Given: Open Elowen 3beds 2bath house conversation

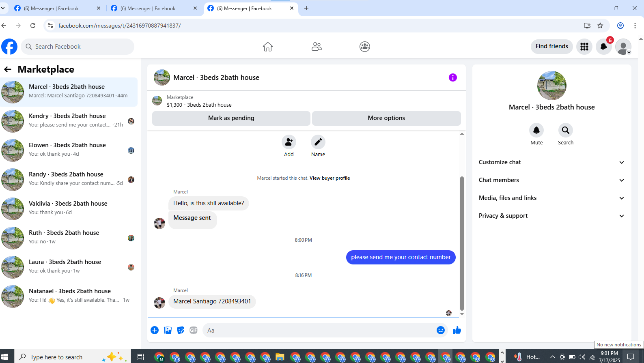Looking at the screenshot, I should point(69,150).
